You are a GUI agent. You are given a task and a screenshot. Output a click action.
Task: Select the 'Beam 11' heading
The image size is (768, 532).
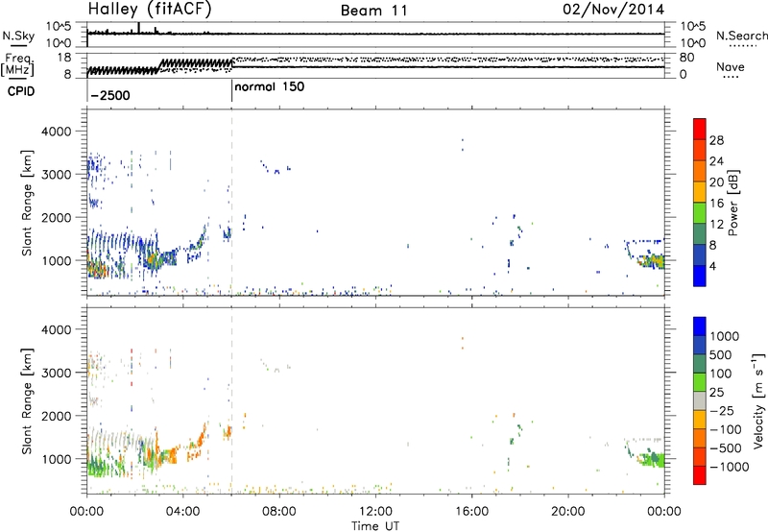(374, 11)
